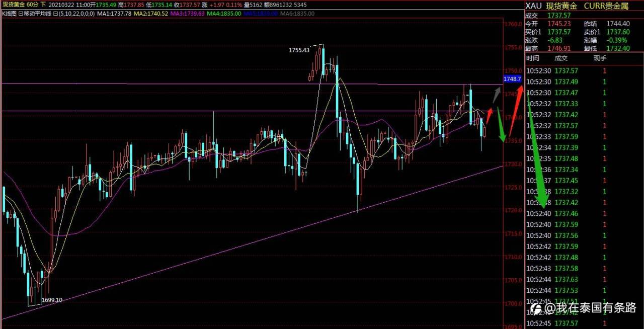This screenshot has height=329, width=644.
Task: Select the 10:52:37 tick row at 1737.45
Action: [x=584, y=181]
